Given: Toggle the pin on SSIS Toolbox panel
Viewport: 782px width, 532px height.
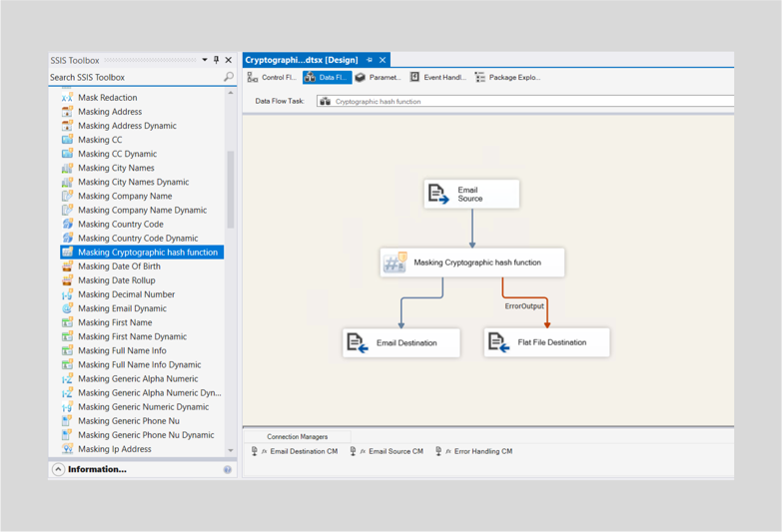Looking at the screenshot, I should coord(217,60).
